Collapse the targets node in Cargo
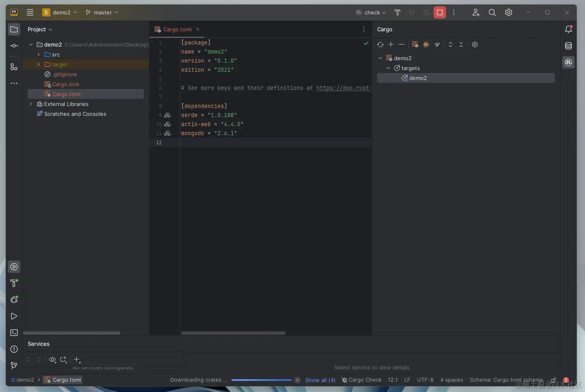The width and height of the screenshot is (585, 392). click(388, 68)
